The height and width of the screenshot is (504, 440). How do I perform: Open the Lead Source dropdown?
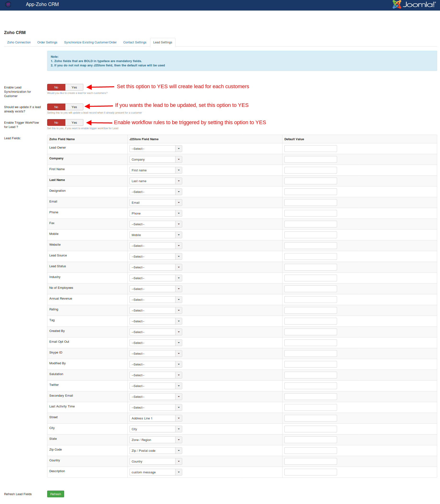(x=156, y=257)
